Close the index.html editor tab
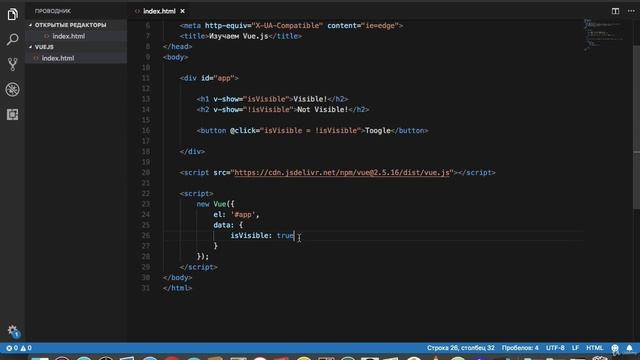Viewport: 640px width, 360px height. click(x=182, y=11)
